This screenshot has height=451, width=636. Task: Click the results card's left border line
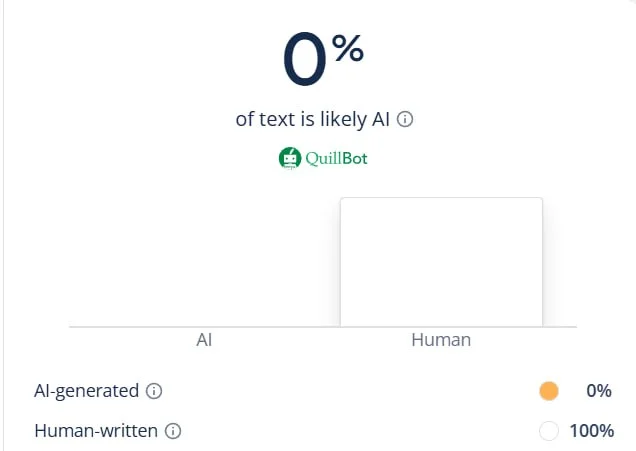click(x=3, y=225)
